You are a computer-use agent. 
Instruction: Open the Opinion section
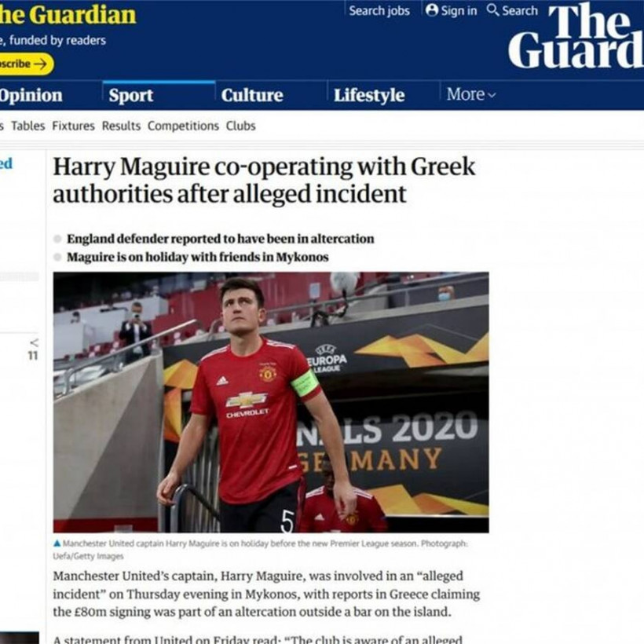point(31,96)
